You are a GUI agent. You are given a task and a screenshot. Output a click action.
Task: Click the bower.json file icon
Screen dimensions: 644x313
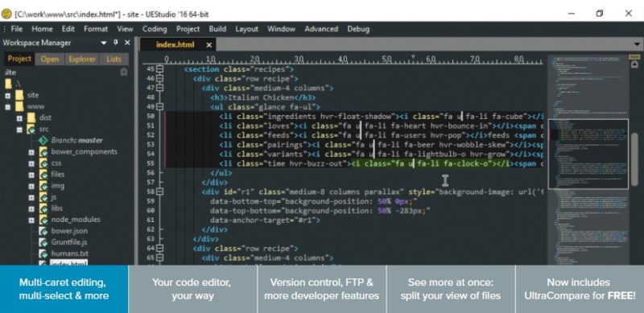click(43, 230)
